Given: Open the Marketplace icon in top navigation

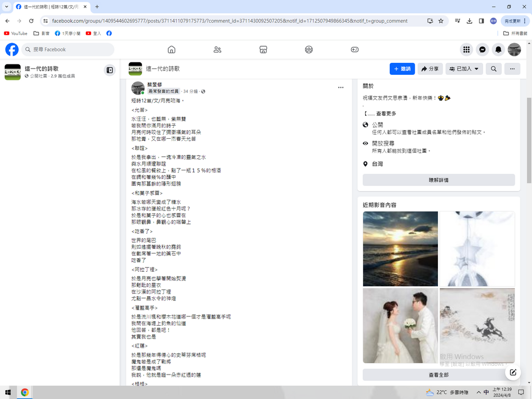Looking at the screenshot, I should click(263, 49).
